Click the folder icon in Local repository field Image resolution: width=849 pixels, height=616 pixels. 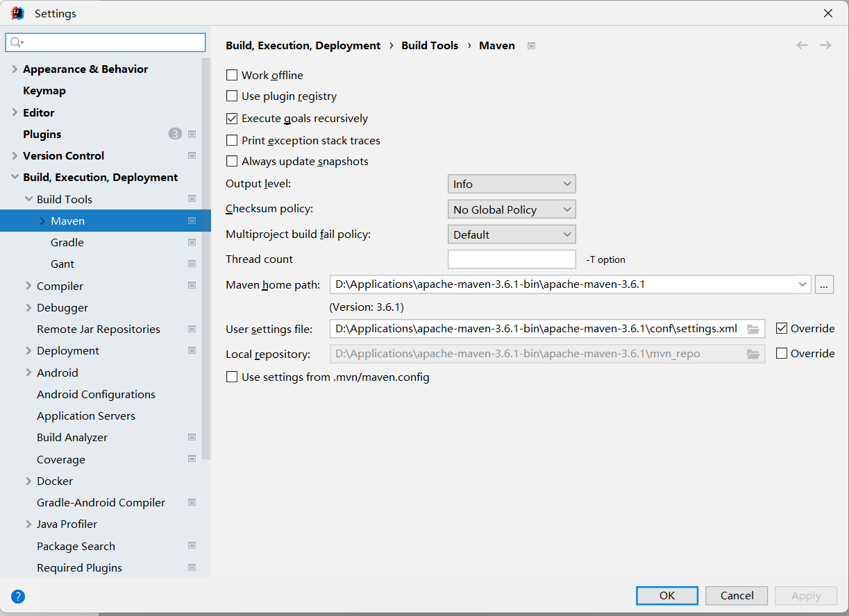point(753,354)
